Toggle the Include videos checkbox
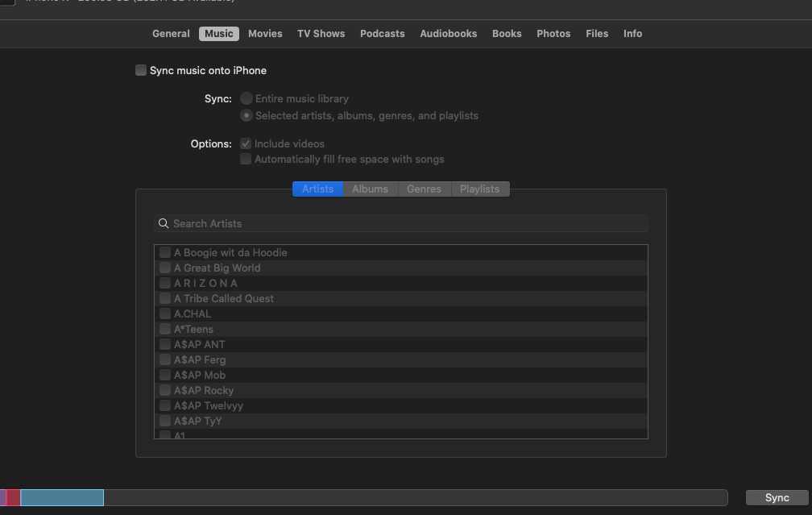812x515 pixels. click(x=246, y=143)
